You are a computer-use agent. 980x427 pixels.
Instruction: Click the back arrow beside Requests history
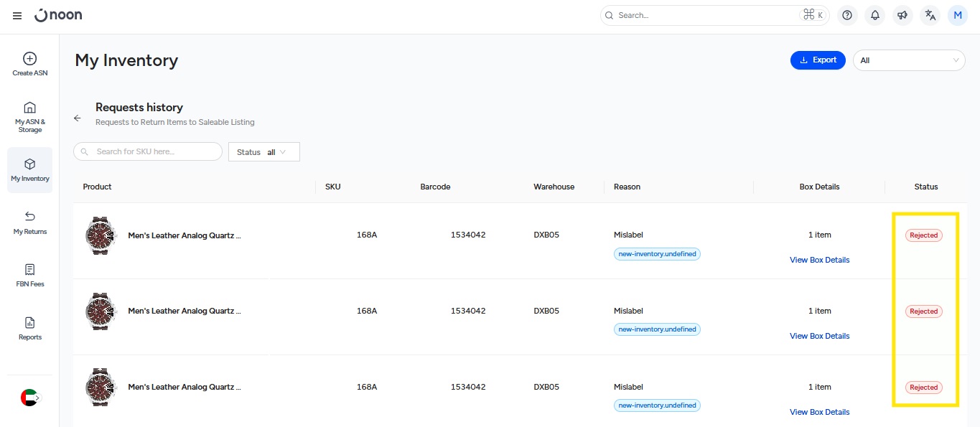click(78, 118)
